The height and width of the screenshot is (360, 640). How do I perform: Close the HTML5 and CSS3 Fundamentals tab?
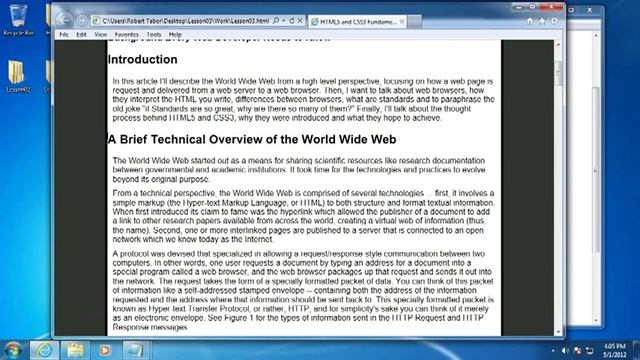tap(402, 21)
